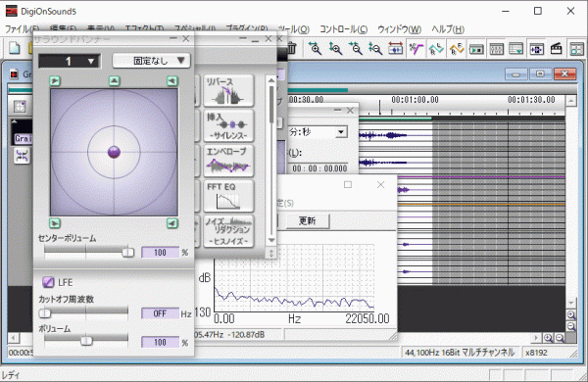Click vertical zoom-out magnifier icon

pyautogui.click(x=375, y=49)
